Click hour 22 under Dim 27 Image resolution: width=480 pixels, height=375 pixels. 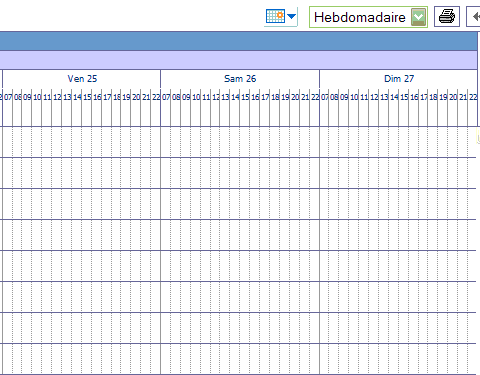tap(473, 97)
